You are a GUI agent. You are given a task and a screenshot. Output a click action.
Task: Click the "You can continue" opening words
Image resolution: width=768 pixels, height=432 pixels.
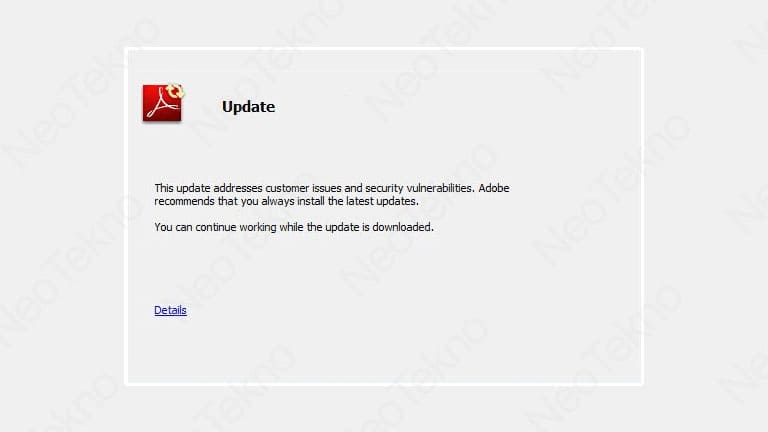(195, 227)
